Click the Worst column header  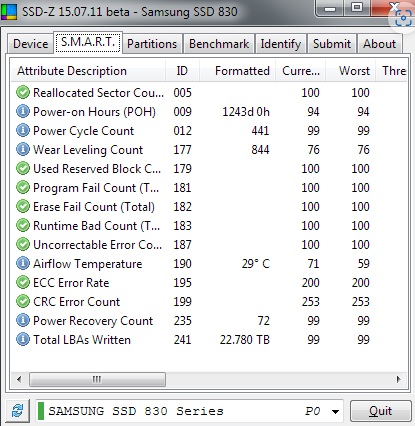tap(351, 71)
